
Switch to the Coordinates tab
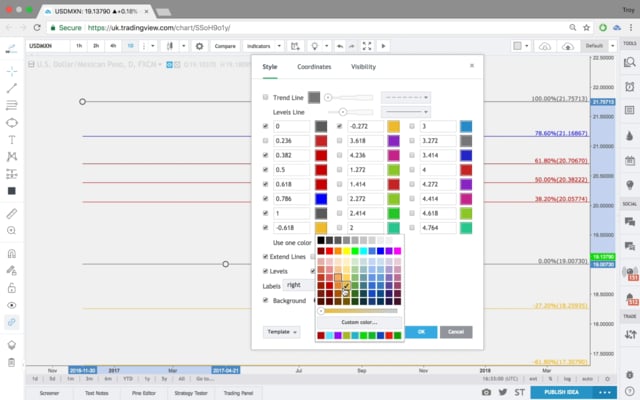coord(314,67)
